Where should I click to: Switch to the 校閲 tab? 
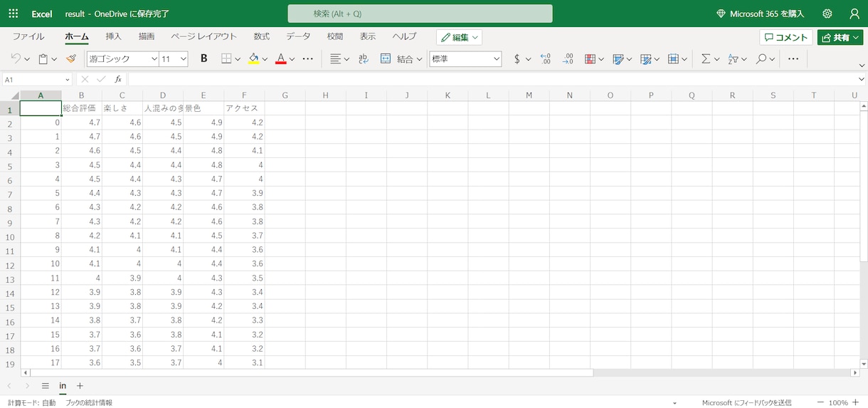pyautogui.click(x=335, y=36)
